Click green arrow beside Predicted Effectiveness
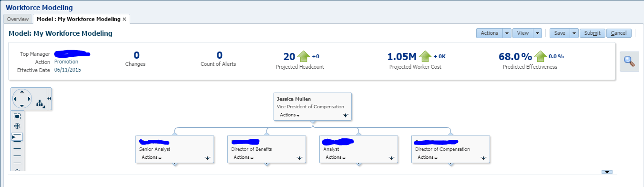 (540, 56)
